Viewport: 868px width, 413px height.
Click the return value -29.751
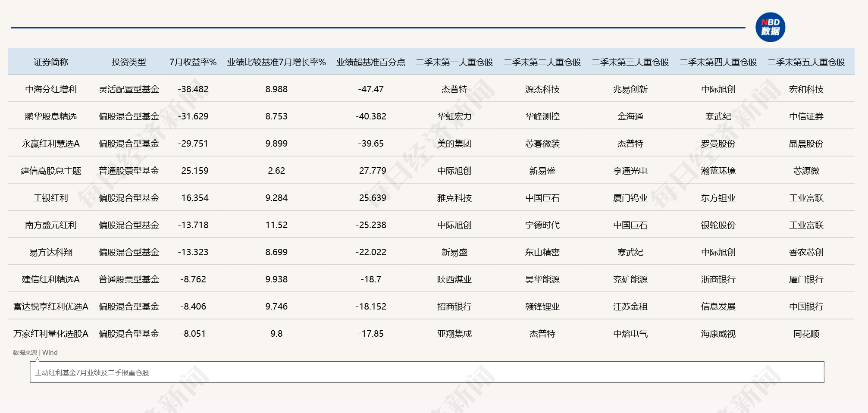193,144
